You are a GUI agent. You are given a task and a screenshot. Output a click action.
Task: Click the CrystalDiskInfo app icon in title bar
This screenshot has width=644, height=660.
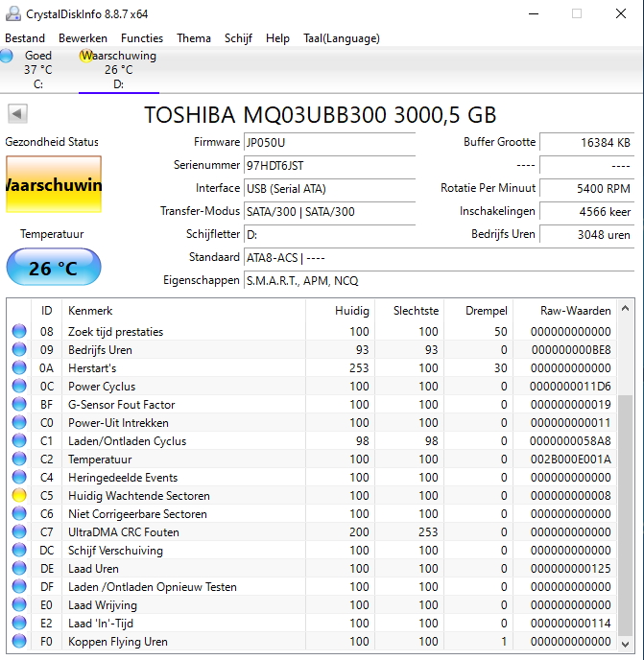(x=12, y=14)
